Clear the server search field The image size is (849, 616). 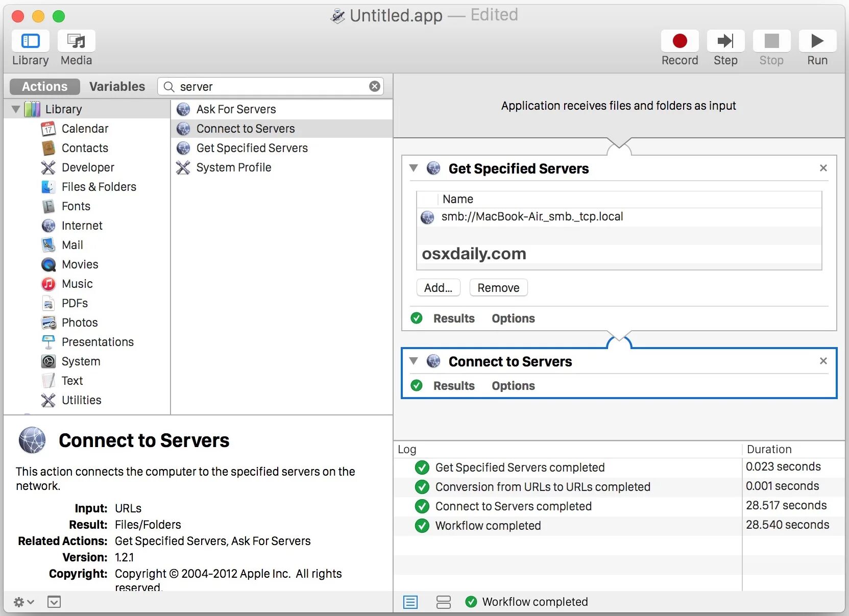point(375,86)
